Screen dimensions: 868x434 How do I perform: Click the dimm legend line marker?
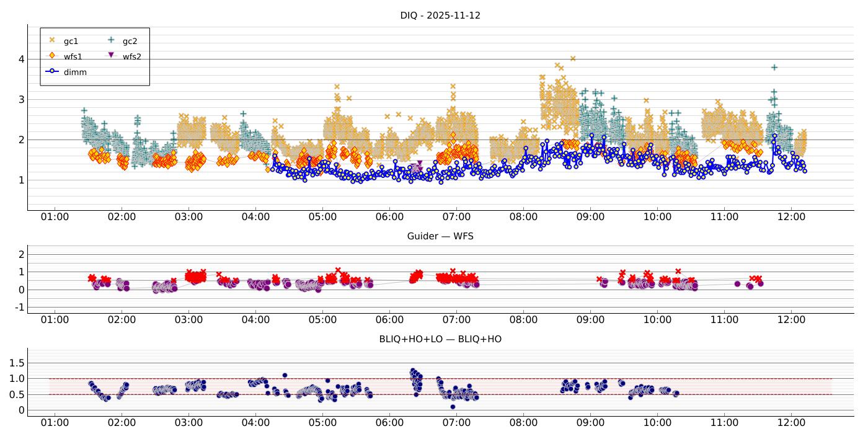[x=52, y=71]
